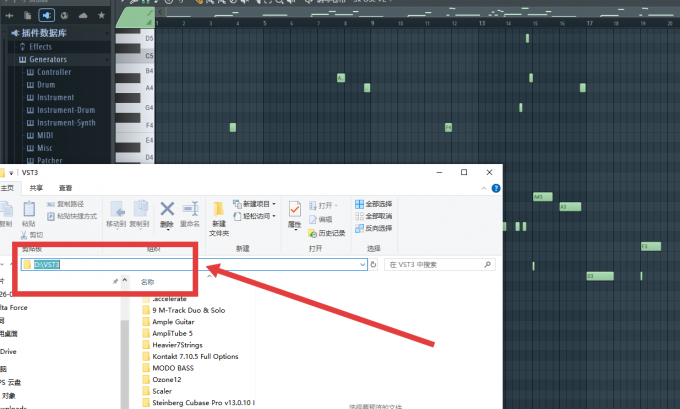Image resolution: width=680 pixels, height=409 pixels.
Task: Click bar 17 on piano roll timeline
Action: pos(589,23)
